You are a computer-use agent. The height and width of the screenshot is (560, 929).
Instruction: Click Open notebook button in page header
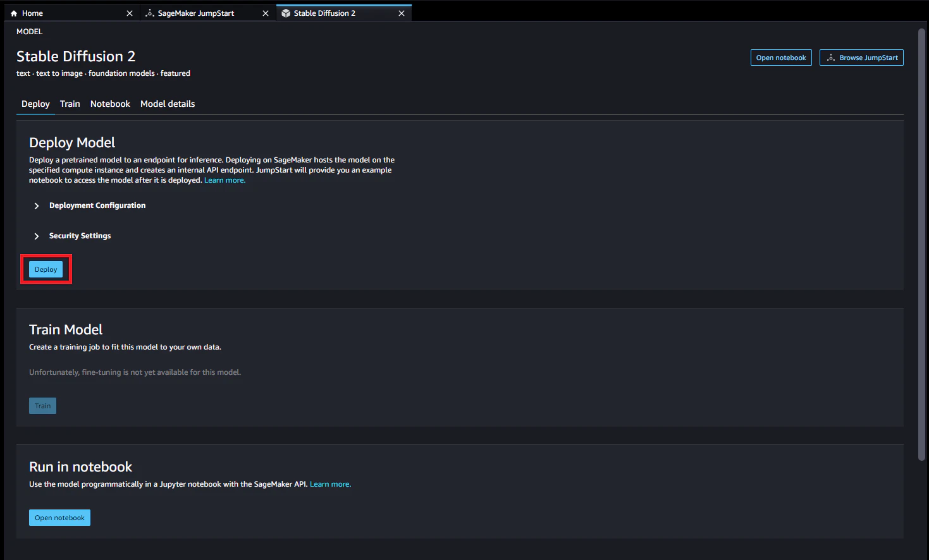(781, 58)
